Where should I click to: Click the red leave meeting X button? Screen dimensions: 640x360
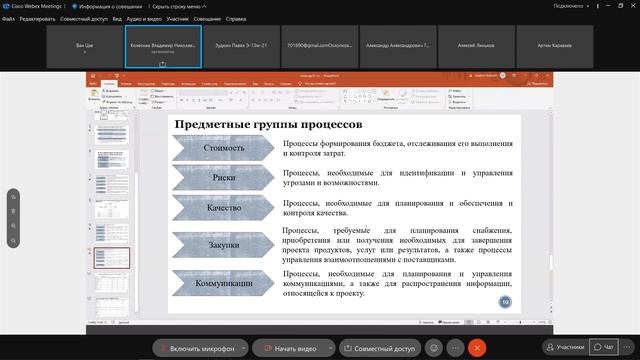pos(477,348)
